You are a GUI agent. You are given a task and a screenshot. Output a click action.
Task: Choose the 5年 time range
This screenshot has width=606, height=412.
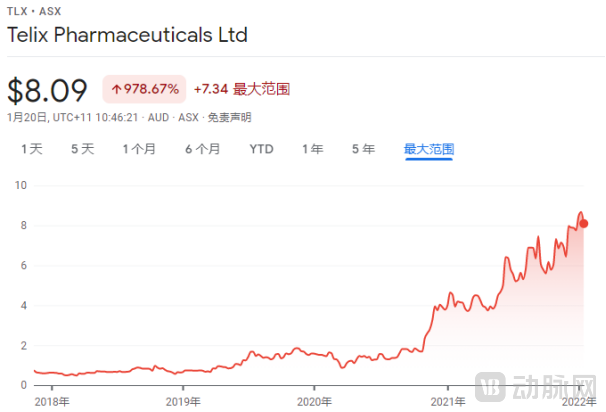(x=363, y=150)
